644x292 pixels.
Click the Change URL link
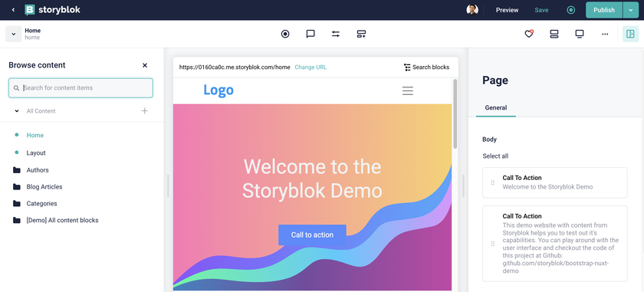point(310,67)
